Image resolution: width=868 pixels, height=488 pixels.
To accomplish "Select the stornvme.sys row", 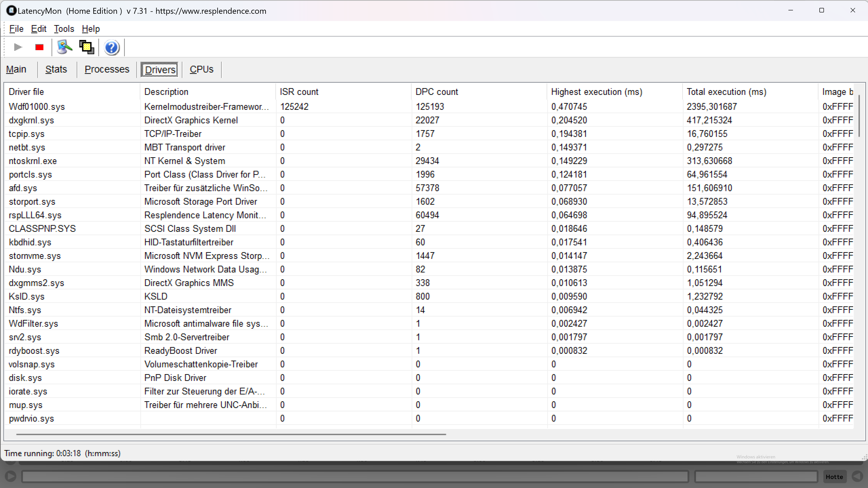I will (429, 256).
